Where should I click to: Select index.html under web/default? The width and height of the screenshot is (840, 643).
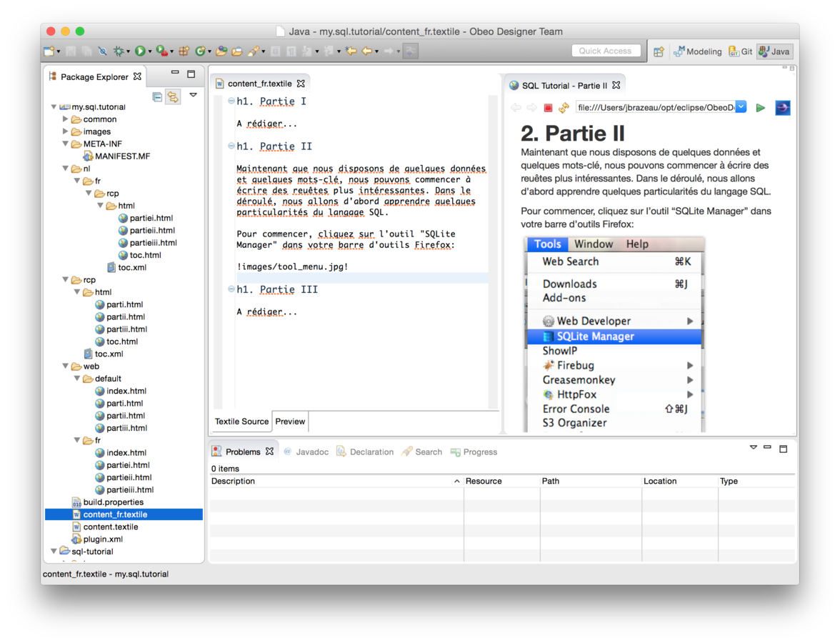pos(121,391)
